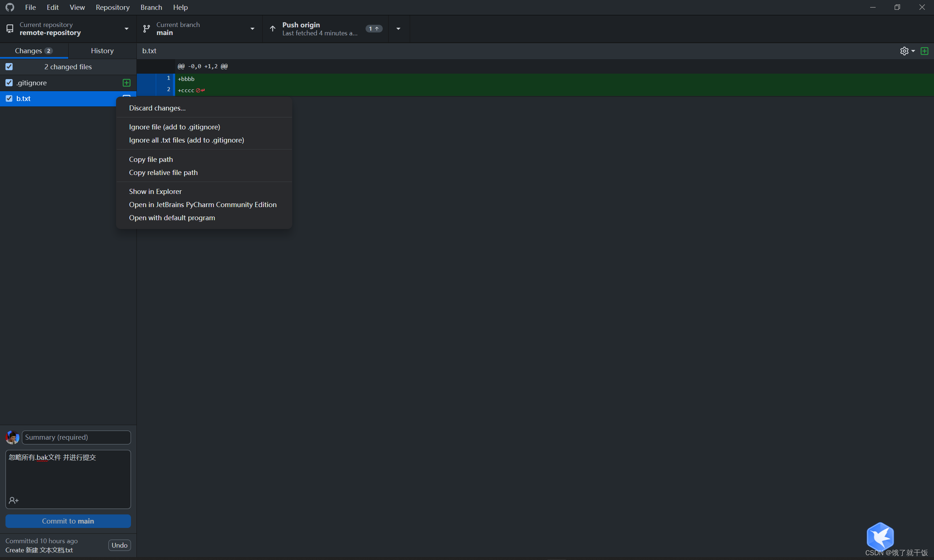This screenshot has width=934, height=560.
Task: Toggle the top-level 2 changed files checkbox
Action: (9, 67)
